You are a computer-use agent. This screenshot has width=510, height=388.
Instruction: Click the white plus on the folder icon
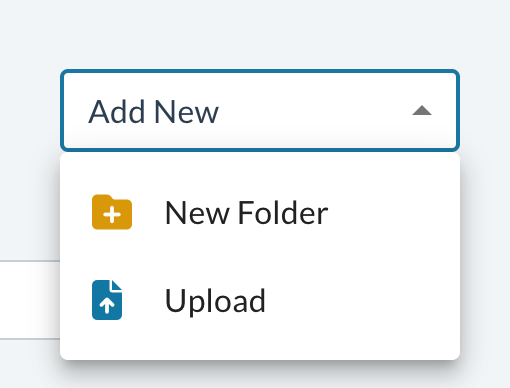coord(112,215)
